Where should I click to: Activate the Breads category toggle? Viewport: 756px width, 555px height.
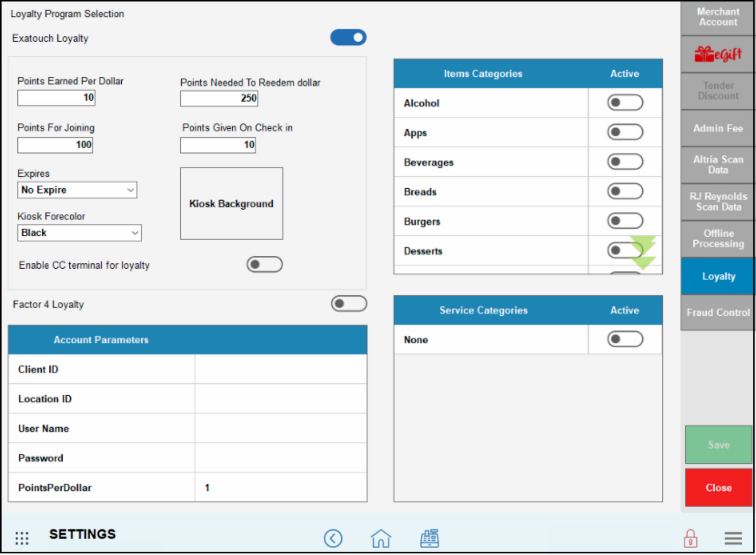625,191
